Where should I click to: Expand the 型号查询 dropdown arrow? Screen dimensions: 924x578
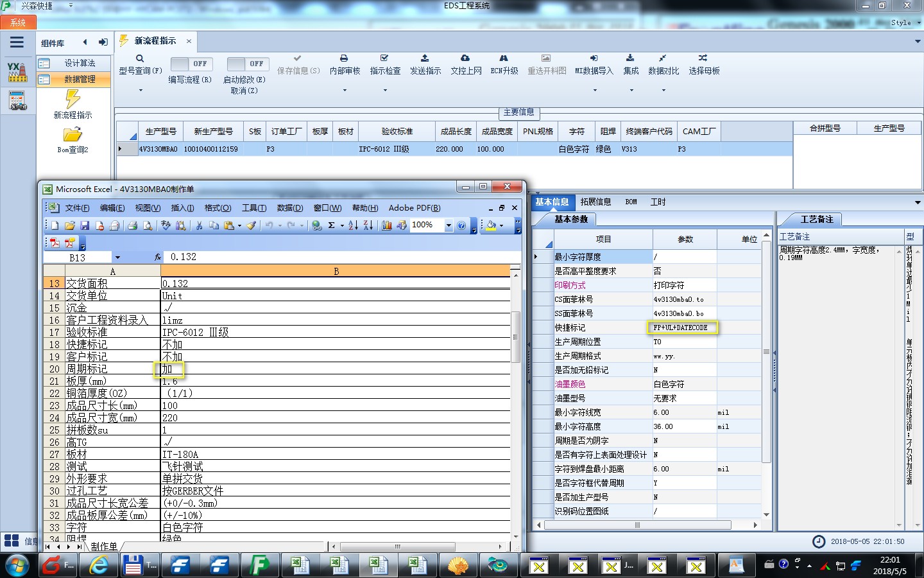tap(141, 90)
